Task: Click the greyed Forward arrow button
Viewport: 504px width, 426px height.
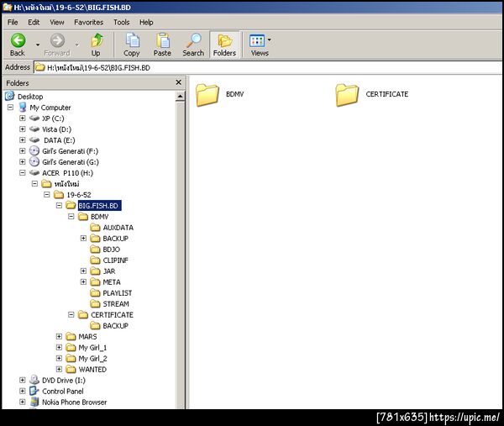Action: [x=57, y=45]
